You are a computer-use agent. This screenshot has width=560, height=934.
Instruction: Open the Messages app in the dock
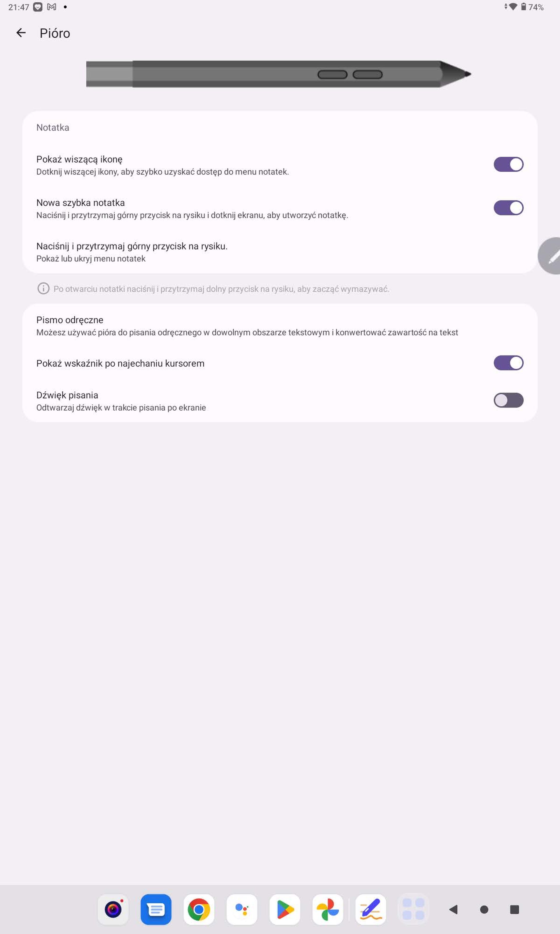(x=156, y=909)
